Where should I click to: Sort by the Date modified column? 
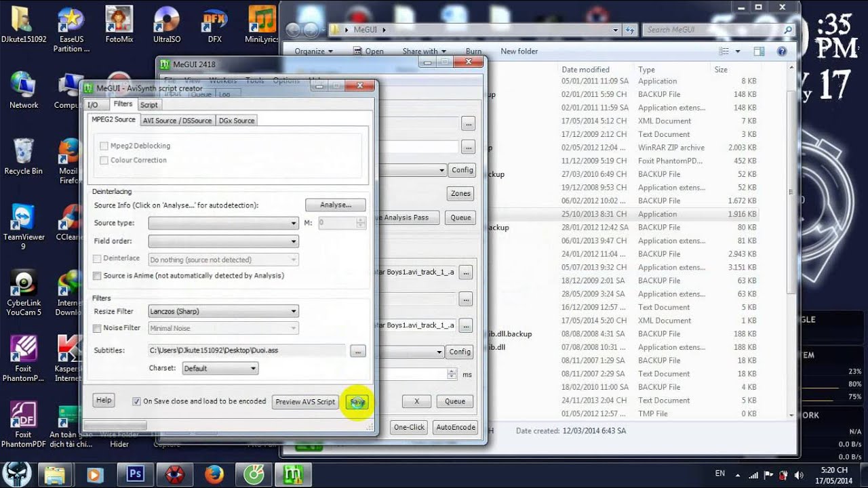[585, 70]
